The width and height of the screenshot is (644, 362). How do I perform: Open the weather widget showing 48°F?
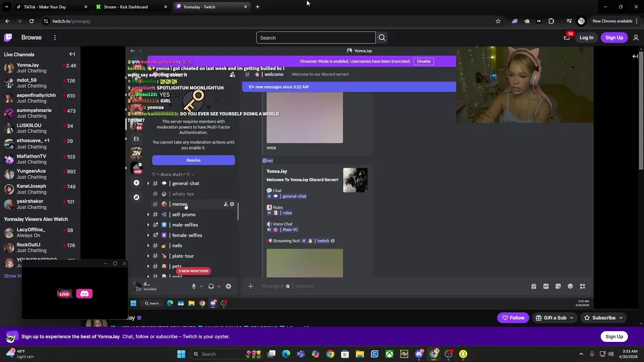tap(19, 353)
